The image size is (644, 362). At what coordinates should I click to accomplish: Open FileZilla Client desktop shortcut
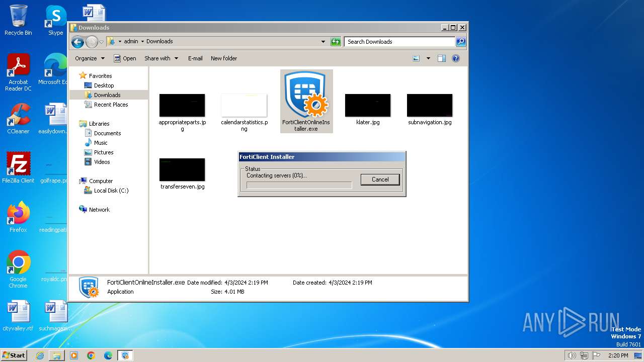(x=18, y=168)
